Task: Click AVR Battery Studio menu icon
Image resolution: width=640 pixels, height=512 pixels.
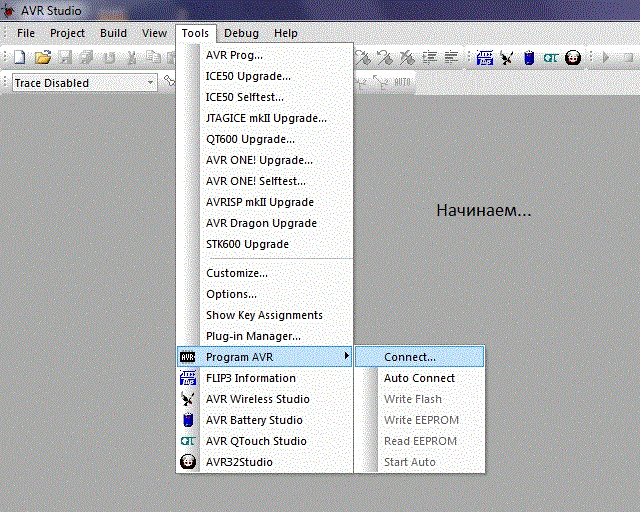Action: pyautogui.click(x=188, y=420)
